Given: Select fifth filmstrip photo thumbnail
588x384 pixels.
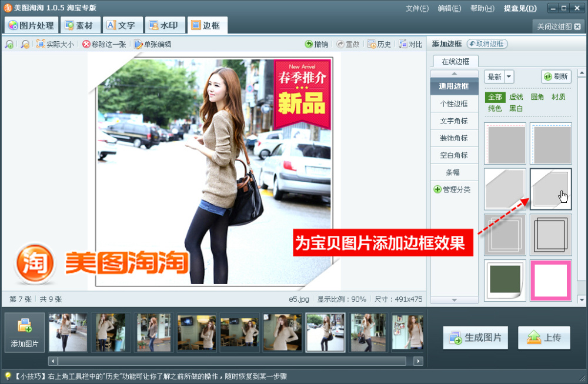Looking at the screenshot, I should (x=239, y=333).
